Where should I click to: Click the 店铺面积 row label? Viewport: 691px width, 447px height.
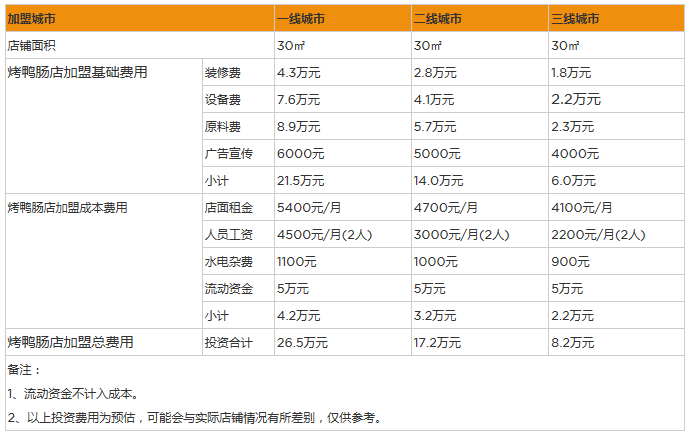pos(31,46)
